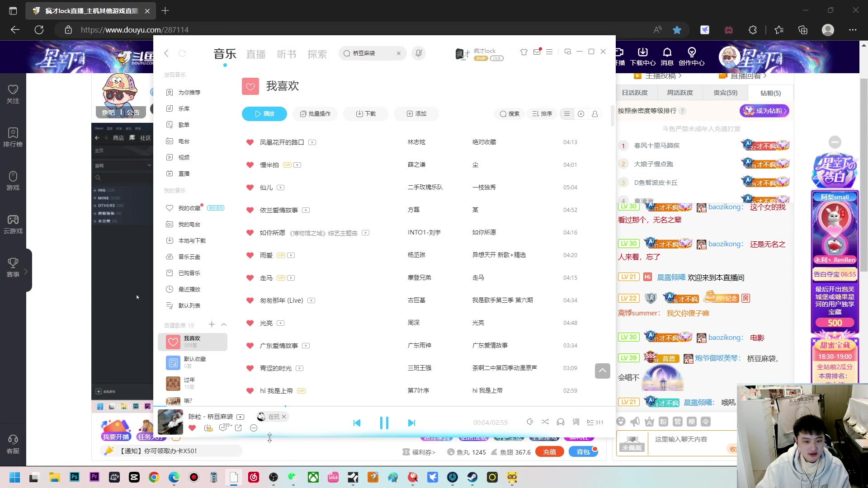The width and height of the screenshot is (868, 488).
Task: Switch song list to album view
Action: (x=581, y=114)
